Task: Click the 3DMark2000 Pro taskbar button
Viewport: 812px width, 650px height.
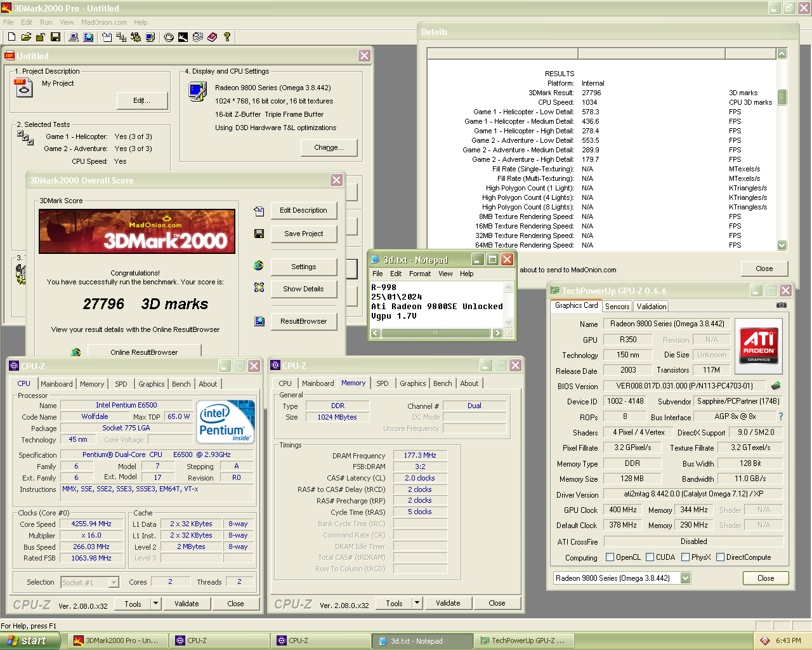Action: pos(118,641)
